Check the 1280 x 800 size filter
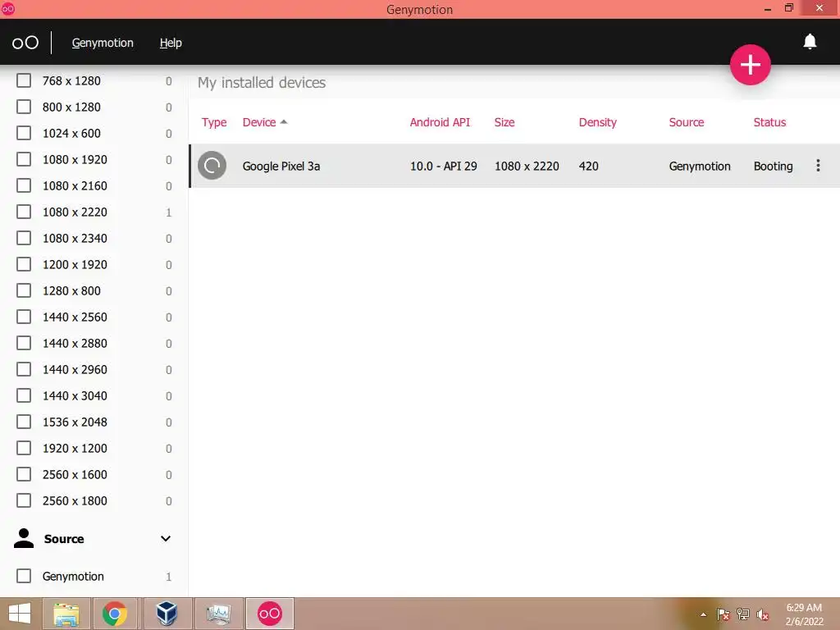 coord(24,290)
